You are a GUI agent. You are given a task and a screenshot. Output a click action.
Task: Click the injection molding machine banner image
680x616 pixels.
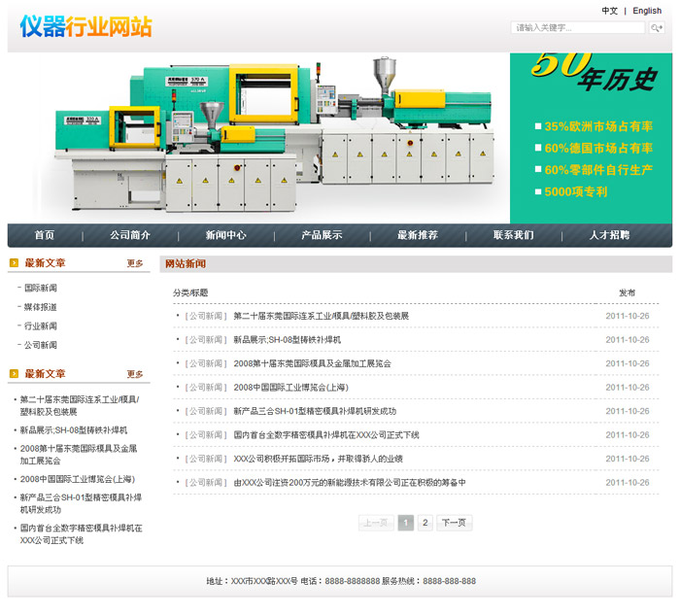pyautogui.click(x=258, y=137)
